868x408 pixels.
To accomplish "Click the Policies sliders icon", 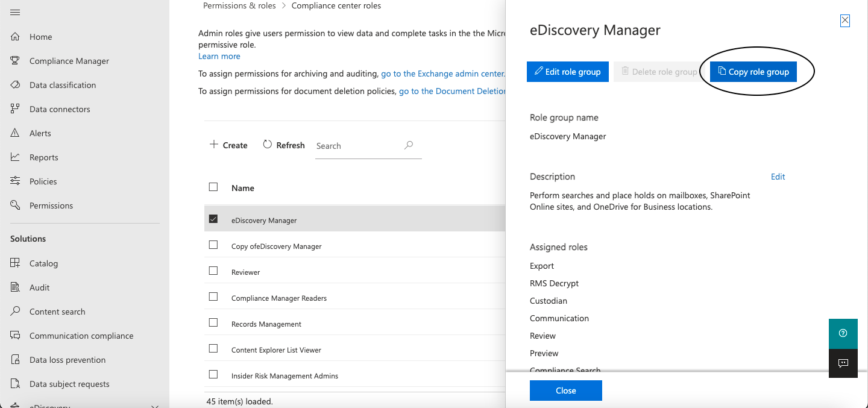I will pyautogui.click(x=15, y=181).
